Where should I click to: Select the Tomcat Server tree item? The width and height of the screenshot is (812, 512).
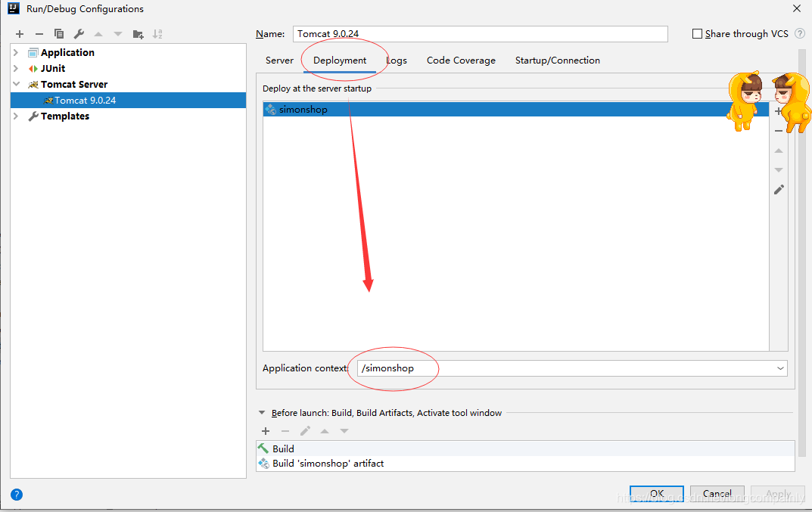coord(74,85)
